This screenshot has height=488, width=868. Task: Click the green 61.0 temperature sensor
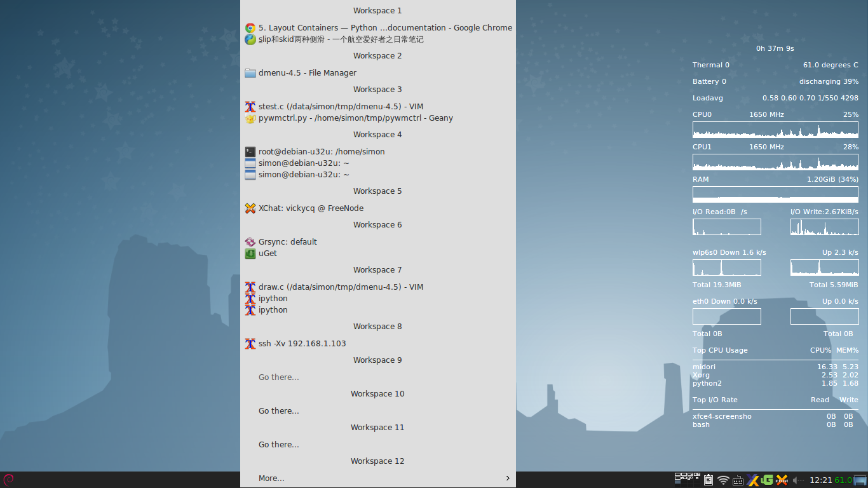click(843, 480)
